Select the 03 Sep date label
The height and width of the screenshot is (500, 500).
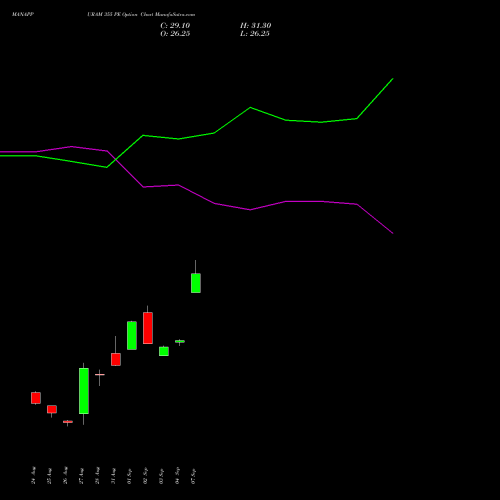click(161, 475)
